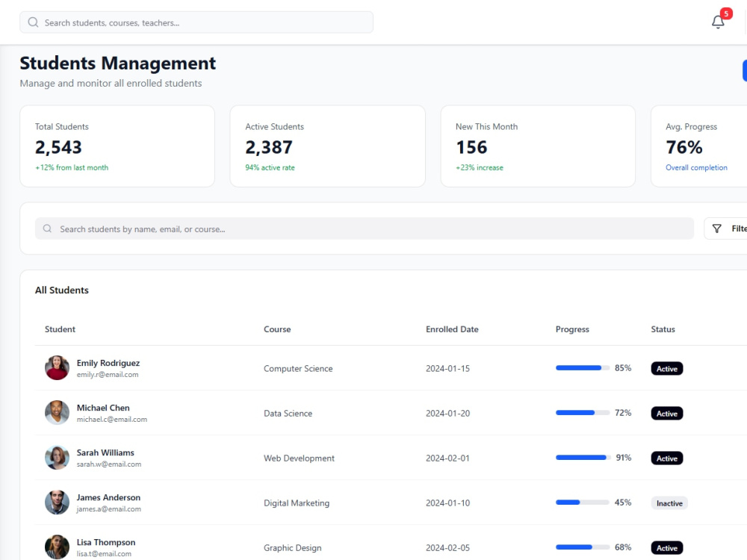
Task: Click Michael Chen's 72% progress bar
Action: pos(583,412)
